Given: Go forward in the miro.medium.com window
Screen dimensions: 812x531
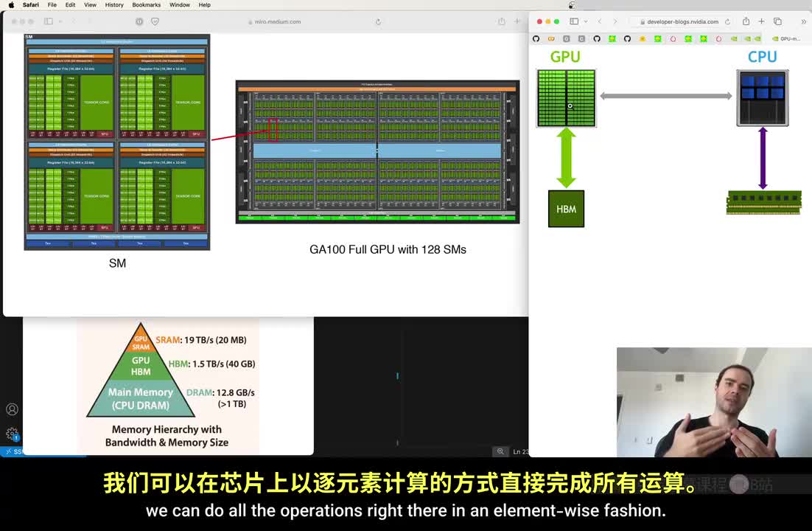Looking at the screenshot, I should click(x=90, y=21).
